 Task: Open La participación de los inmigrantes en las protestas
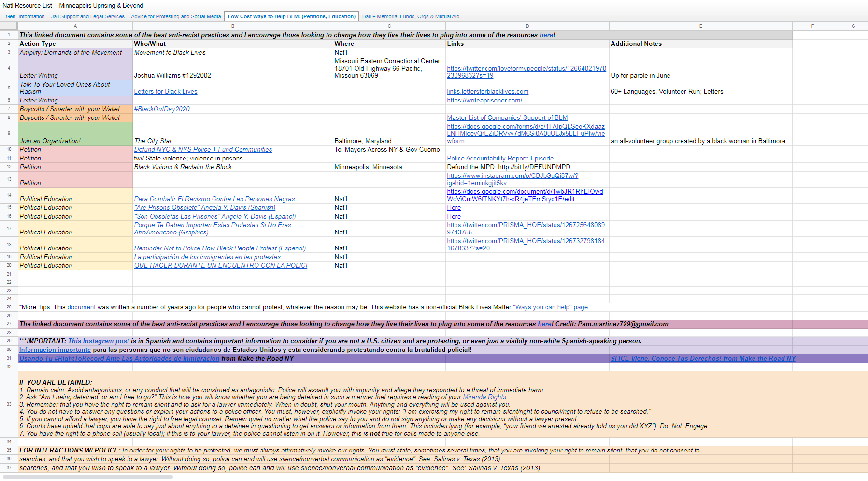207,257
